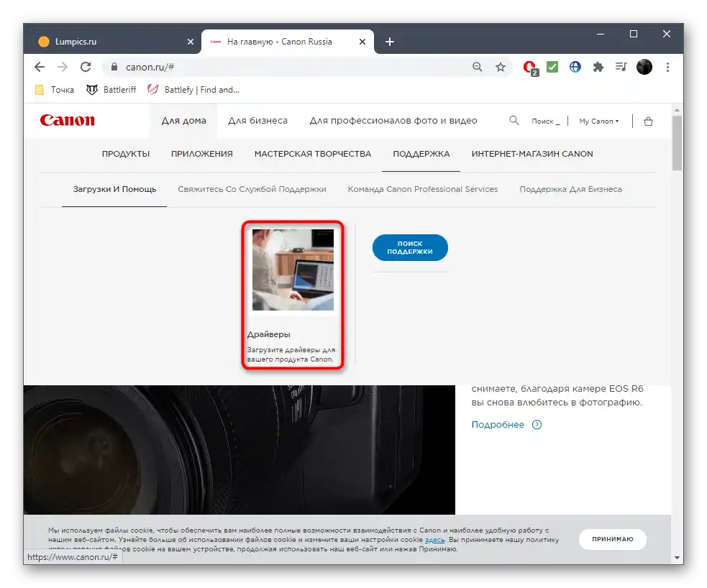Open the Extensions puzzle icon

[x=598, y=67]
